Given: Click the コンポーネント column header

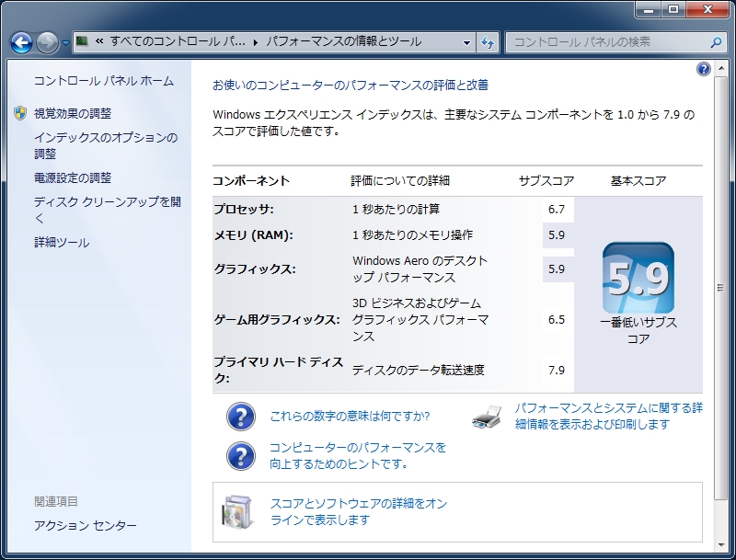Looking at the screenshot, I should point(251,181).
